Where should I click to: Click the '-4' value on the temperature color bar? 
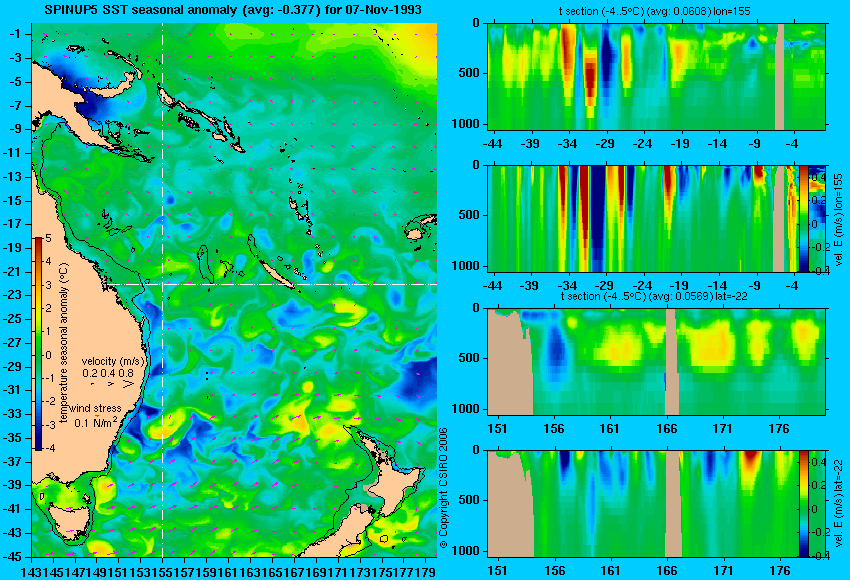pos(49,448)
